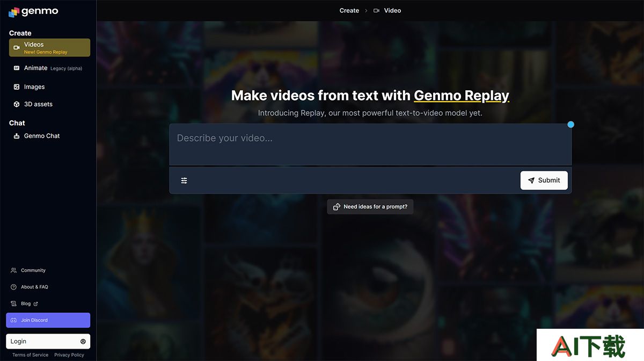Click the newspaper icon beside Blog
Image resolution: width=644 pixels, height=361 pixels.
click(14, 304)
